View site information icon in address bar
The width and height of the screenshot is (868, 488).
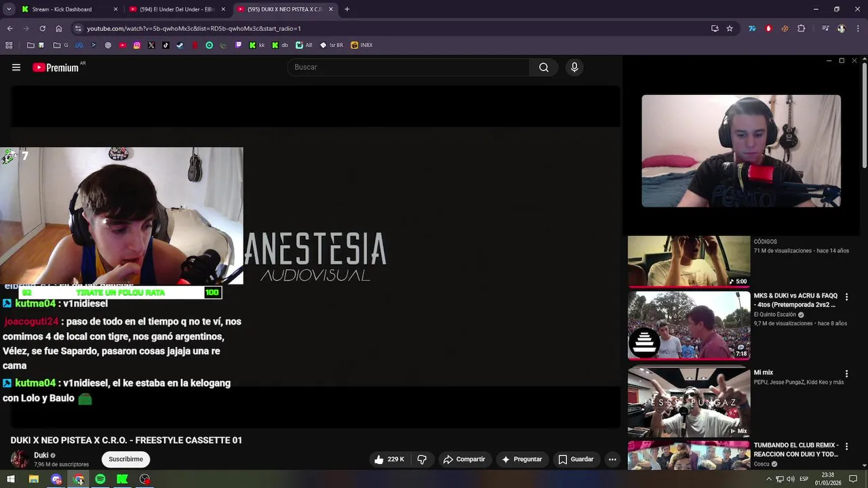click(x=78, y=28)
